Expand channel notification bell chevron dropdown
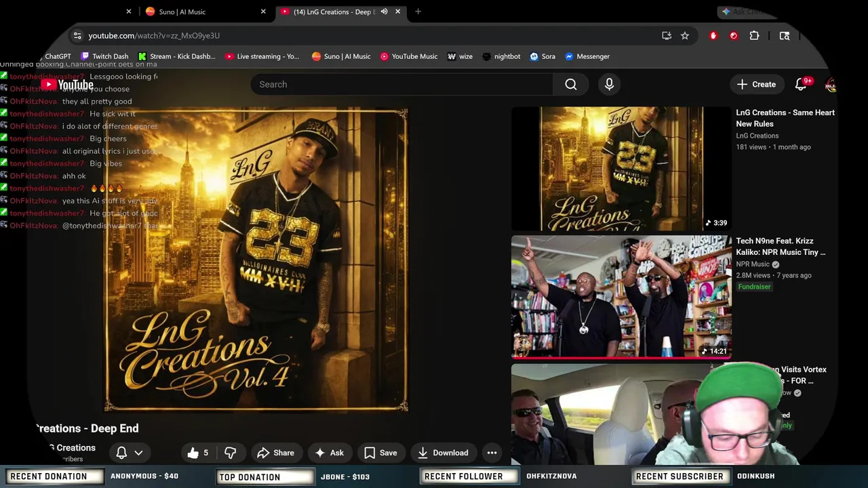 click(138, 453)
